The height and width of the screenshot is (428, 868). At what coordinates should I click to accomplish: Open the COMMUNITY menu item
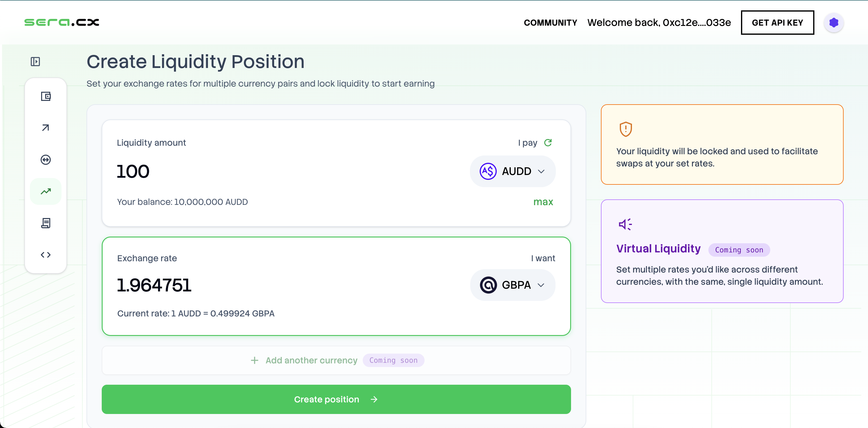550,22
